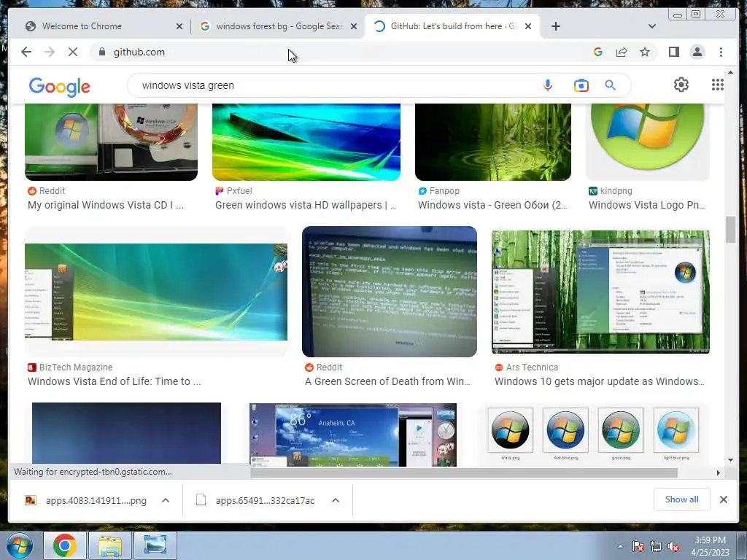Stop page loading with the X button
Screen dimensions: 747x560
pyautogui.click(x=73, y=52)
